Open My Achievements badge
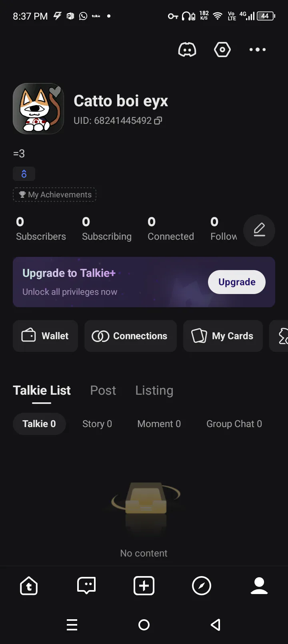 (x=55, y=195)
